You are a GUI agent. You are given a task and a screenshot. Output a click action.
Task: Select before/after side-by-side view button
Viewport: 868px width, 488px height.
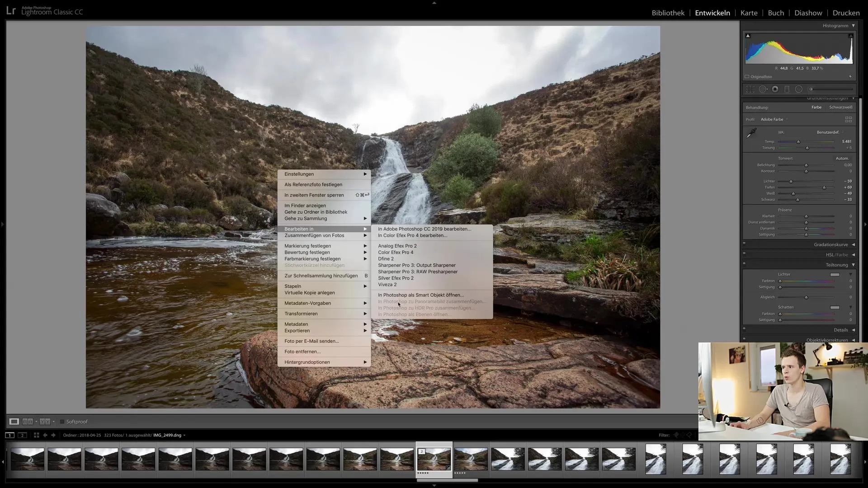pos(28,422)
